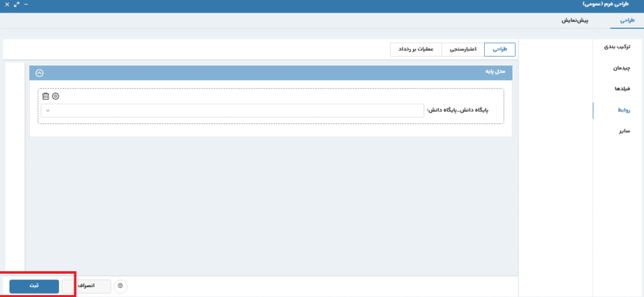The height and width of the screenshot is (297, 644).
Task: Click the انصراف cancel button
Action: click(x=86, y=286)
